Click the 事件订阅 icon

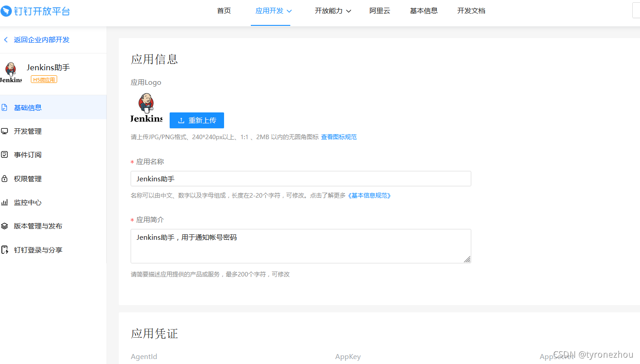click(x=5, y=155)
